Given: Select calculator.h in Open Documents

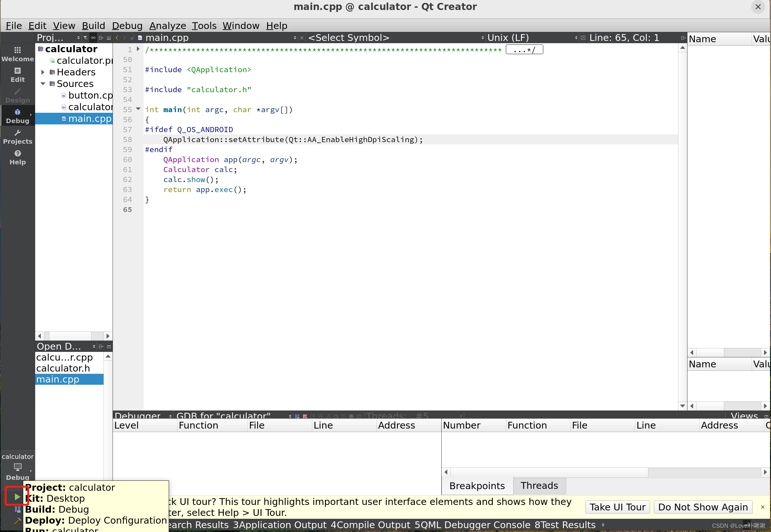Looking at the screenshot, I should pyautogui.click(x=63, y=368).
